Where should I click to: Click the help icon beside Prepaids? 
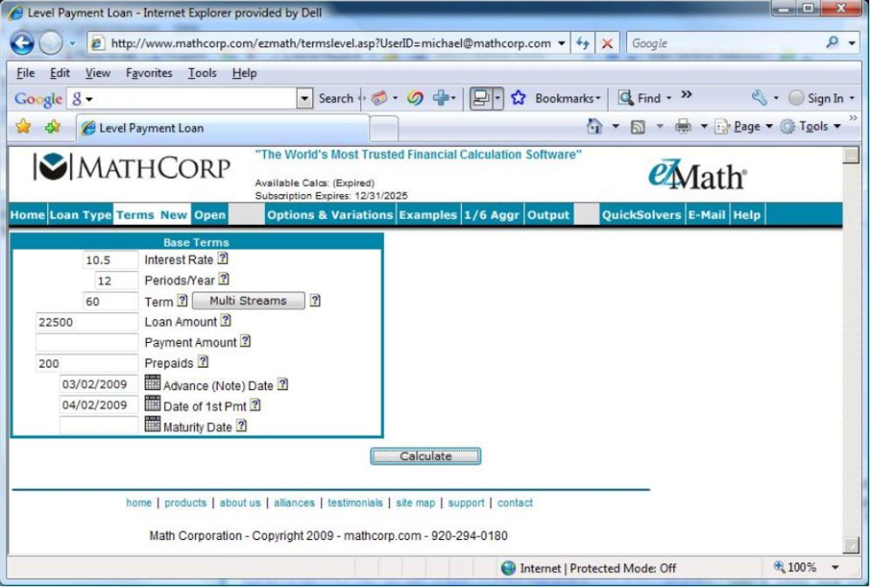202,361
